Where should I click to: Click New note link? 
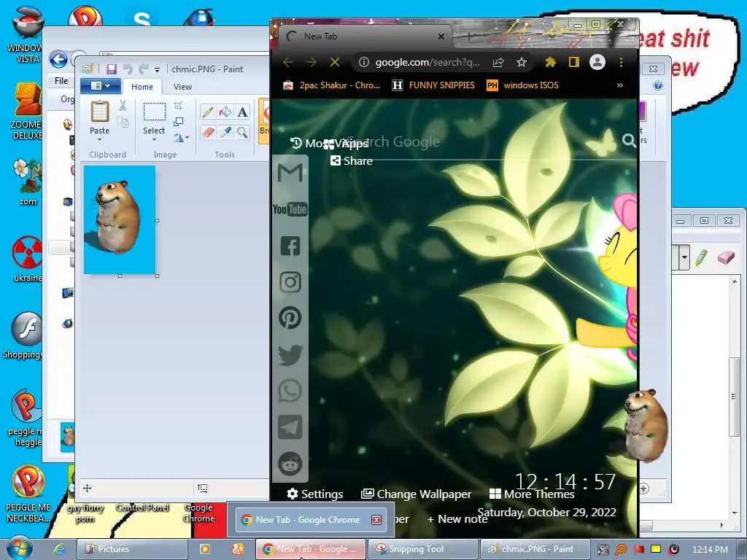(x=457, y=519)
